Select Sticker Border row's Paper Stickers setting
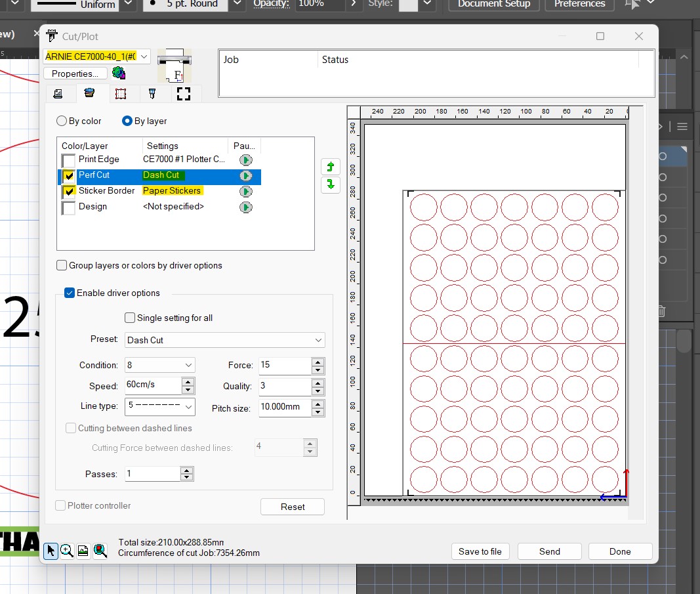This screenshot has width=700, height=594. (x=172, y=191)
